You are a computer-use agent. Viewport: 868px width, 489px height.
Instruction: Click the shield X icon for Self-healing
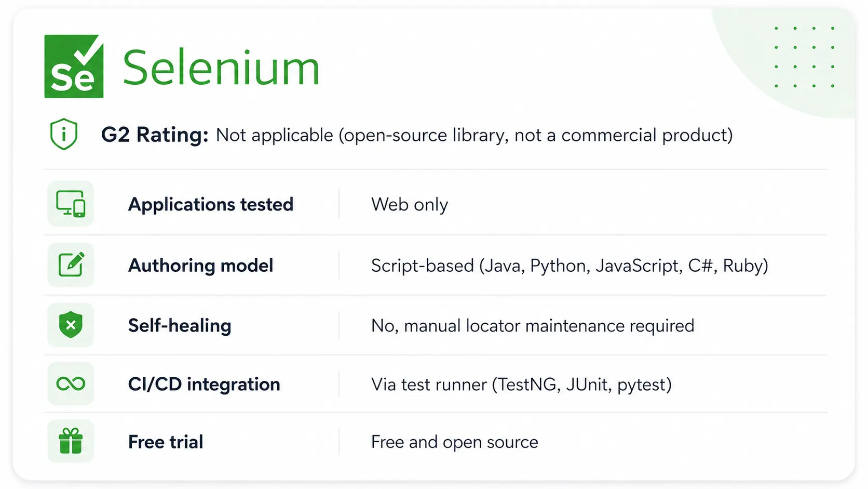(x=71, y=325)
